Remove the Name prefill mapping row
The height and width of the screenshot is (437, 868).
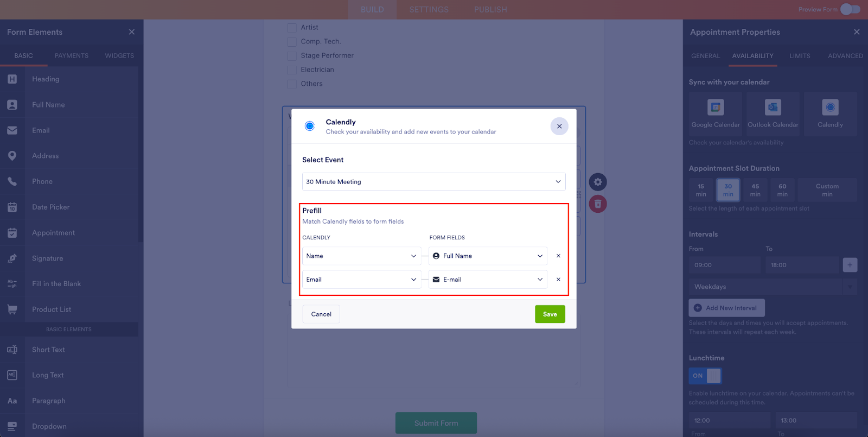click(x=558, y=256)
